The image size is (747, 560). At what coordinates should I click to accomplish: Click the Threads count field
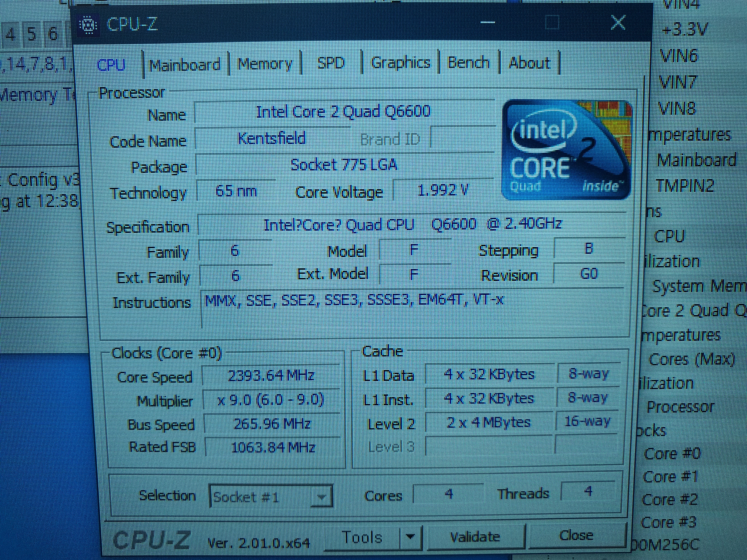[588, 491]
